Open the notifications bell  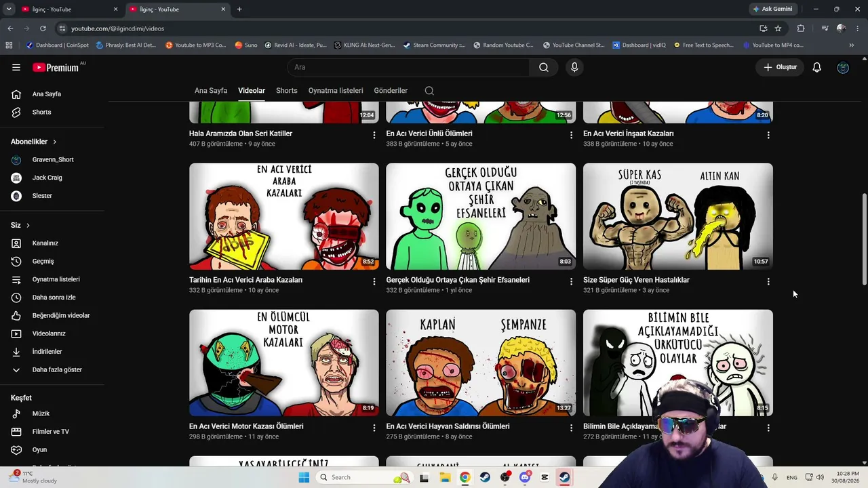(817, 67)
